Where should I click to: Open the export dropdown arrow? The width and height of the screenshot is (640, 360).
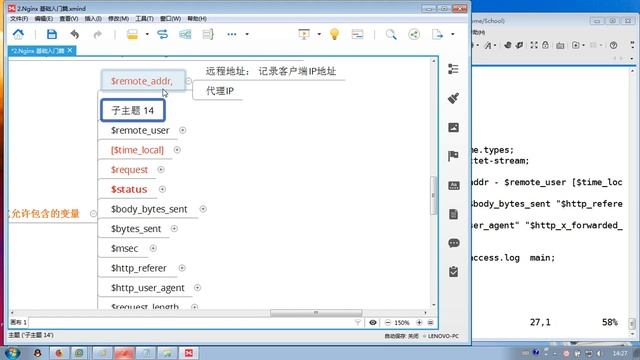[x=452, y=34]
